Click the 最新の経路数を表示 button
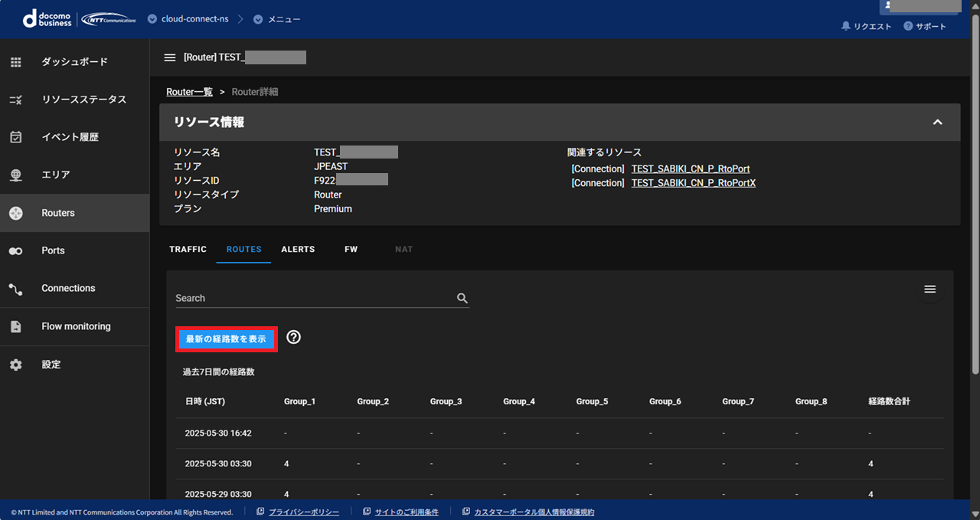Viewport: 980px width, 520px height. [x=226, y=338]
